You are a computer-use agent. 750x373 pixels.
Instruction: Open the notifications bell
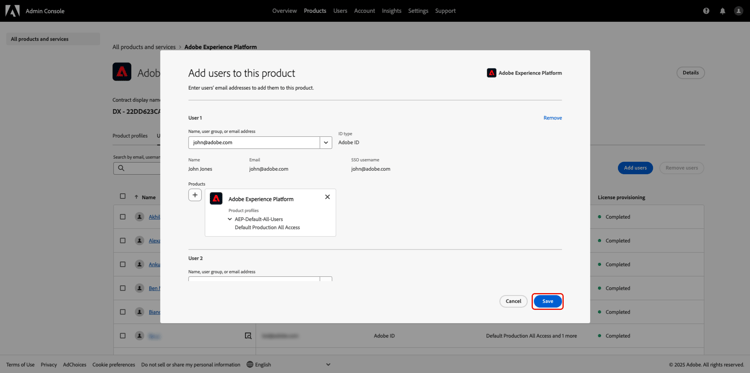(722, 11)
